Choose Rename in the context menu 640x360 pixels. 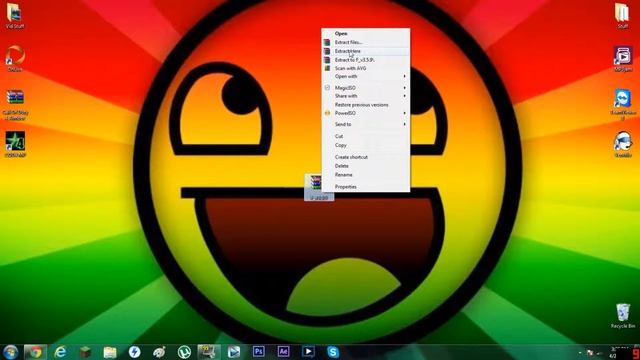point(365,175)
